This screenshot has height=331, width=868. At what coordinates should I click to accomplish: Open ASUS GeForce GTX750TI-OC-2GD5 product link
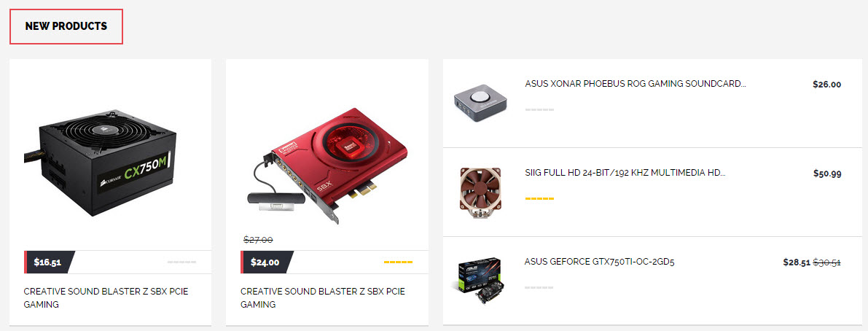pos(600,262)
